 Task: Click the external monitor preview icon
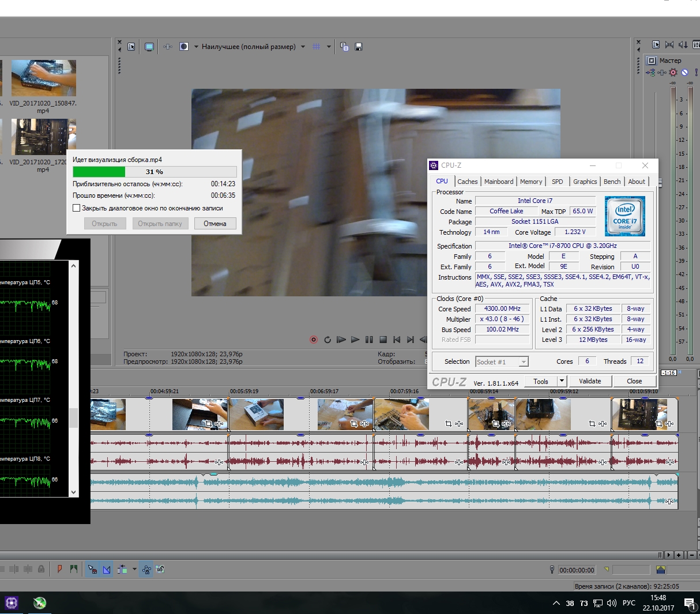coord(149,47)
